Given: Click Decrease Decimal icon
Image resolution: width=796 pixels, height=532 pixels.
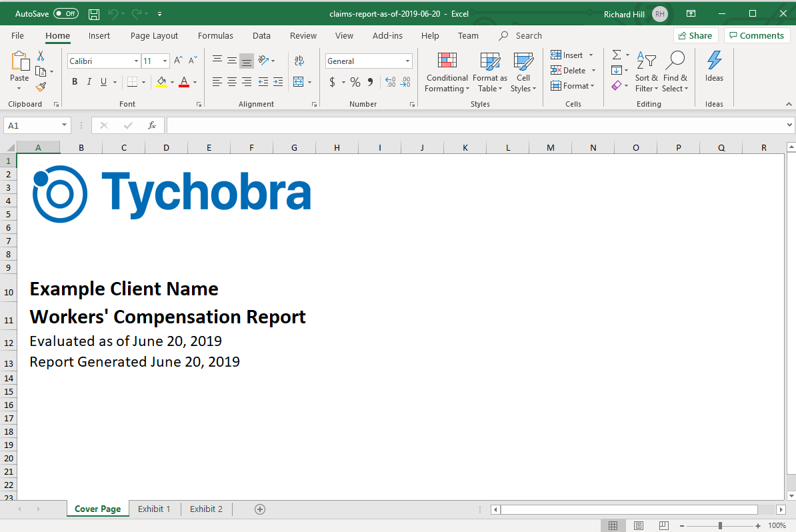Looking at the screenshot, I should (405, 82).
